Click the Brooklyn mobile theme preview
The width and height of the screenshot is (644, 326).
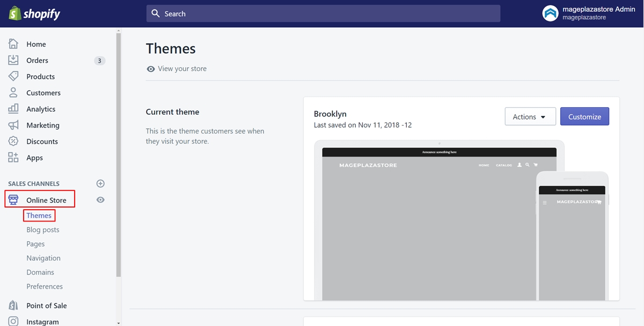[x=572, y=236]
